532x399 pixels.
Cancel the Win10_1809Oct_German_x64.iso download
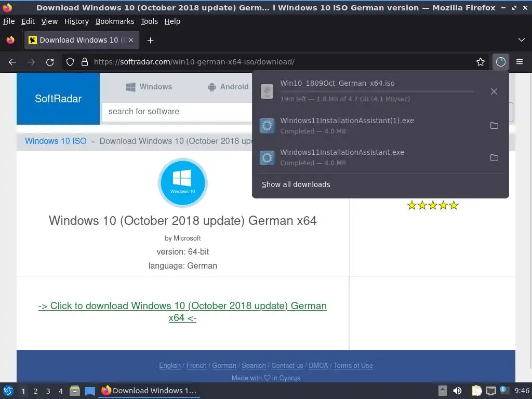[x=494, y=91]
